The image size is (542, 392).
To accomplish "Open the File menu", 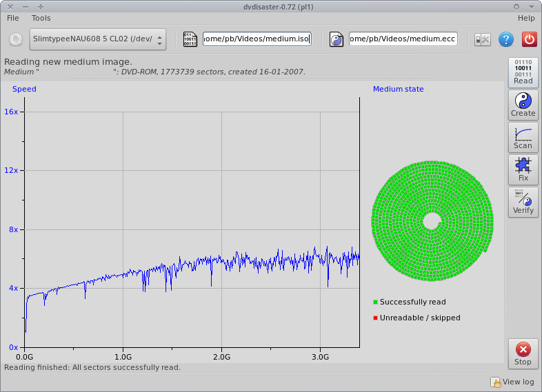I will pyautogui.click(x=13, y=18).
